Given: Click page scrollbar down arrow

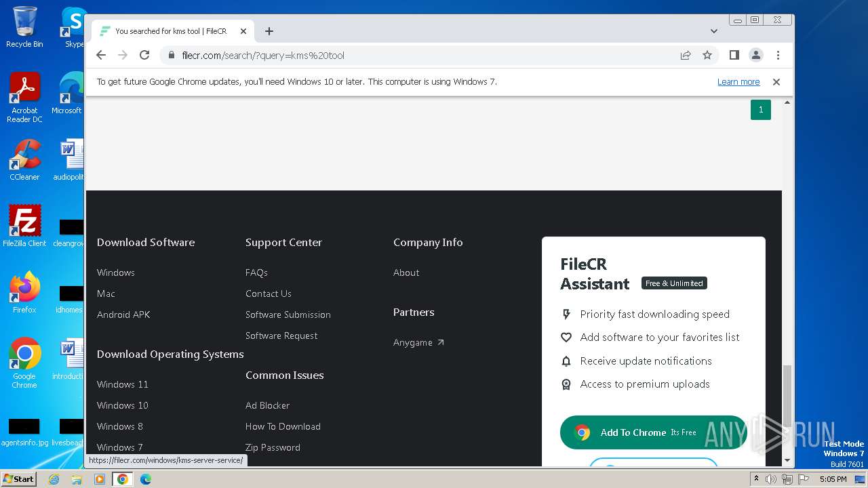Looking at the screenshot, I should (787, 460).
